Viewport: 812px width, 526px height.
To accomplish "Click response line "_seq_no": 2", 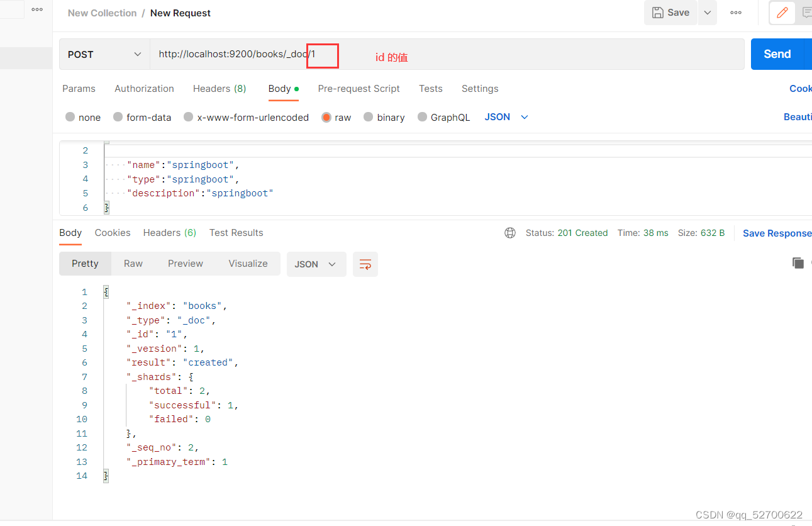I will pos(163,447).
